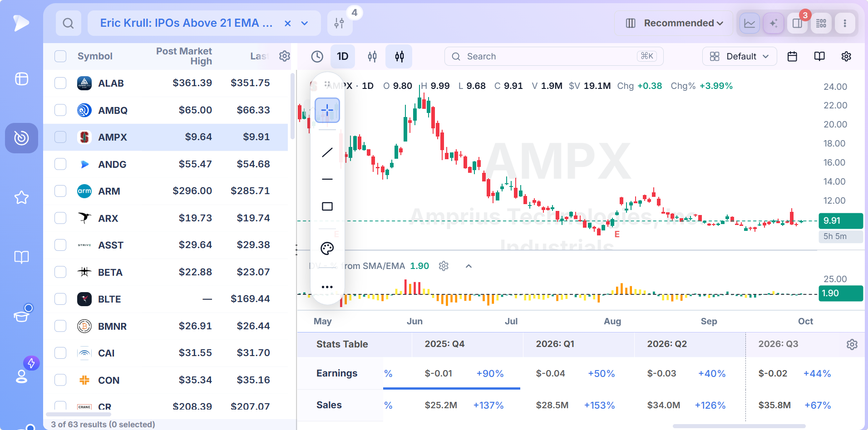Open the search magnifier at top left
868x430 pixels.
(69, 23)
